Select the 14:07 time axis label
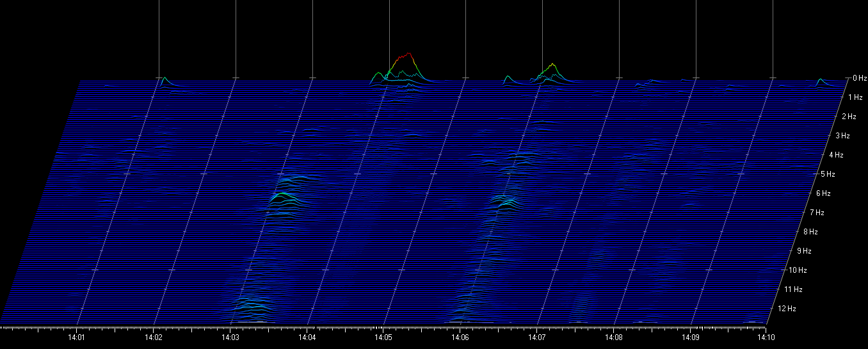 point(537,337)
